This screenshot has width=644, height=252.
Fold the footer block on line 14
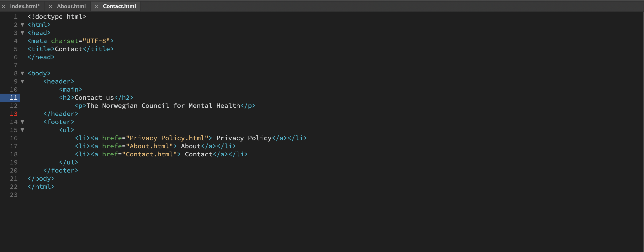pos(22,122)
